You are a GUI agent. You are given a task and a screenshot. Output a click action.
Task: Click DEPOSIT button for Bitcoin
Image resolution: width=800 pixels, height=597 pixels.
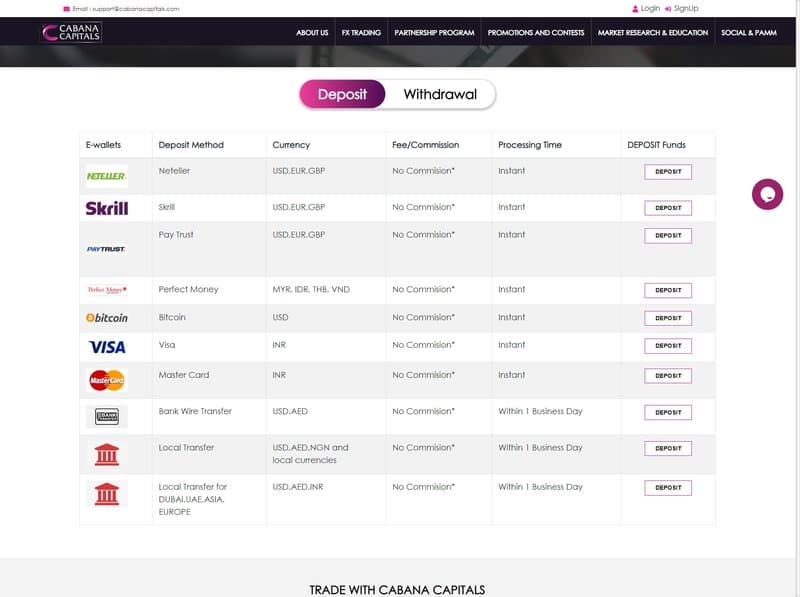(x=668, y=318)
